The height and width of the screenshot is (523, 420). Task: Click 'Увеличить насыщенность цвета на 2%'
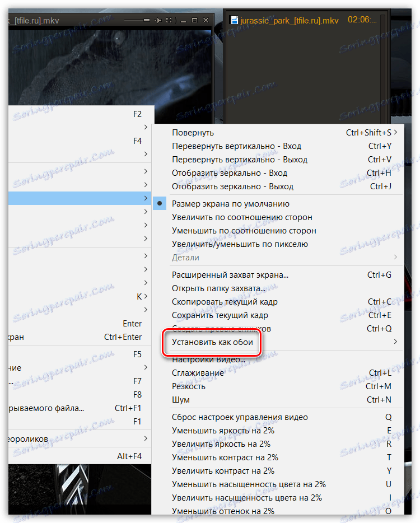[278, 498]
